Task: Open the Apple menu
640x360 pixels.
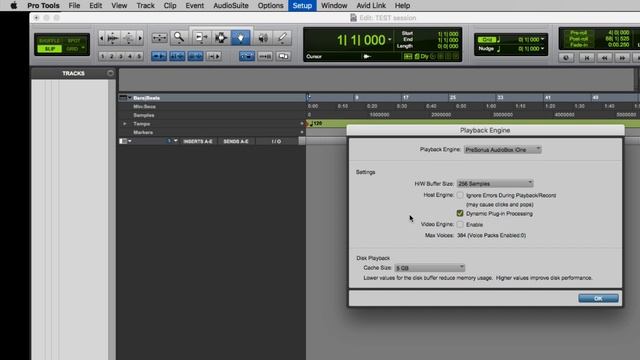Action: (x=14, y=6)
